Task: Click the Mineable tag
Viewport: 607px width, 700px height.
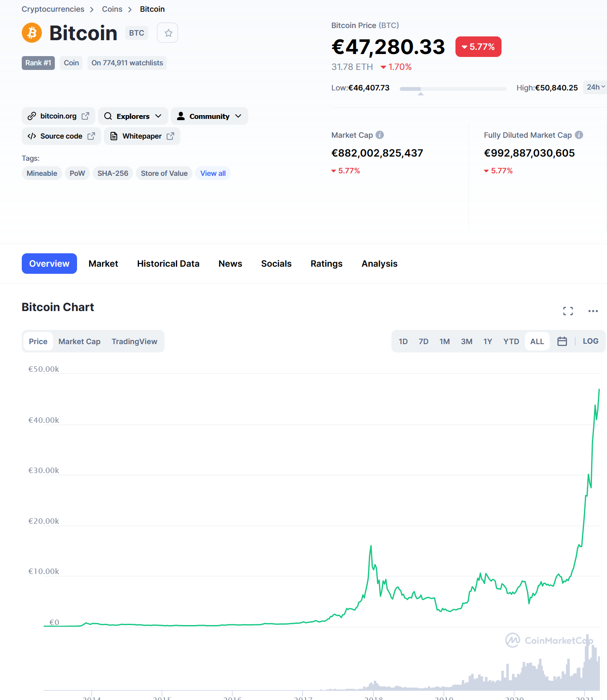Action: tap(42, 173)
